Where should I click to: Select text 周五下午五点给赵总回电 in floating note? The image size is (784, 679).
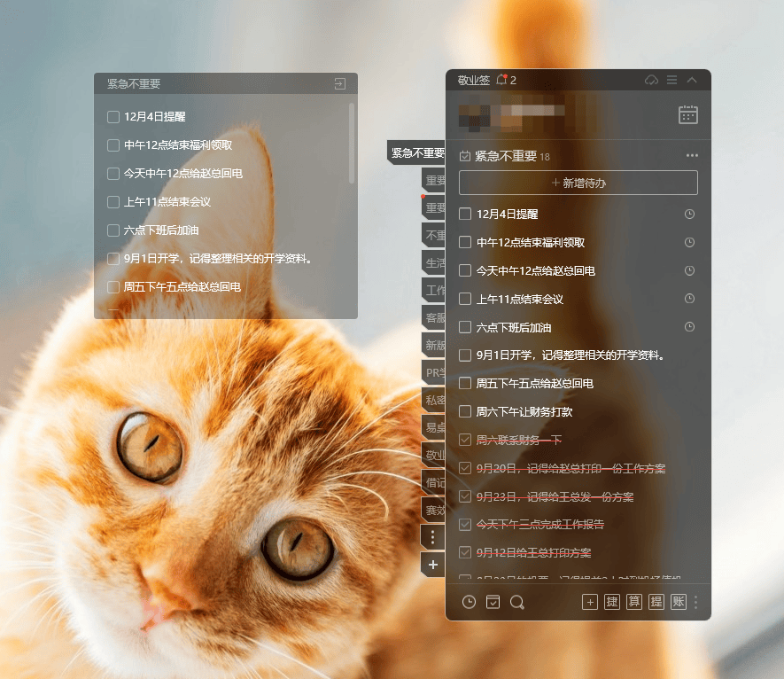[182, 286]
